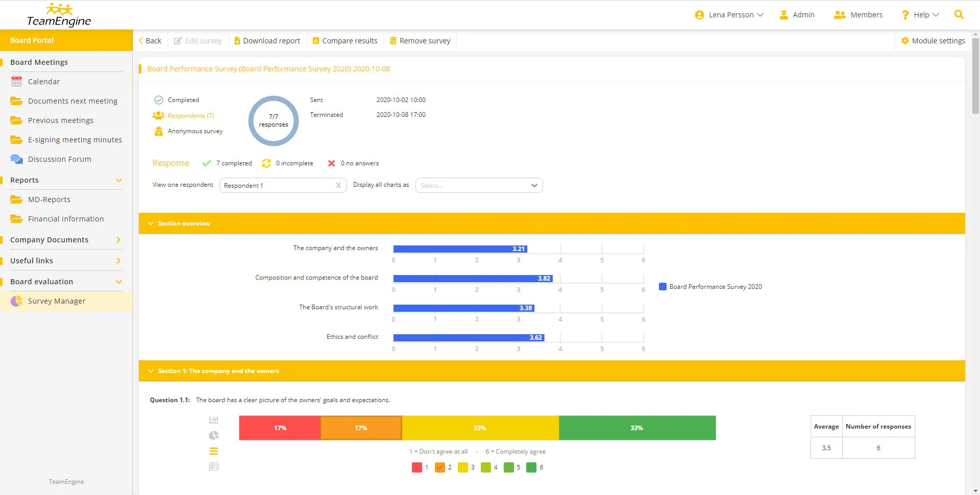Toggle legend item 2 orange checkbox

(x=440, y=467)
